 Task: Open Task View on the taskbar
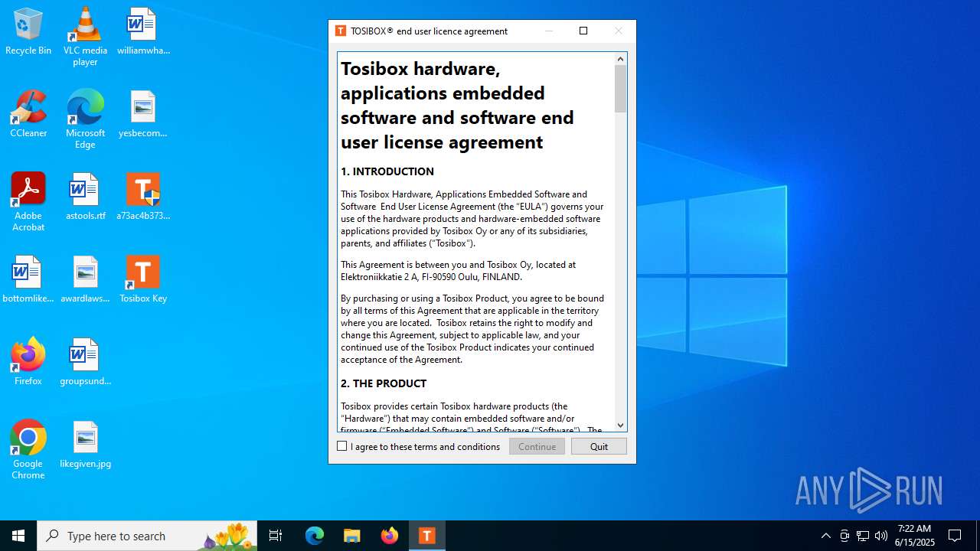pos(276,536)
